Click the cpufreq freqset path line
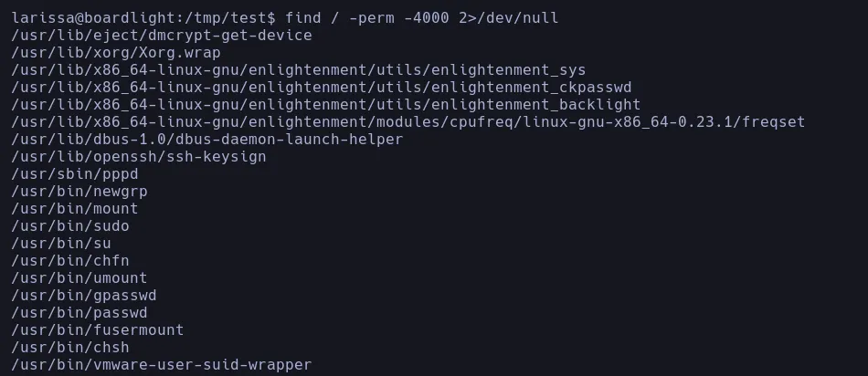Viewport: 868px width, 376px height. coord(408,121)
